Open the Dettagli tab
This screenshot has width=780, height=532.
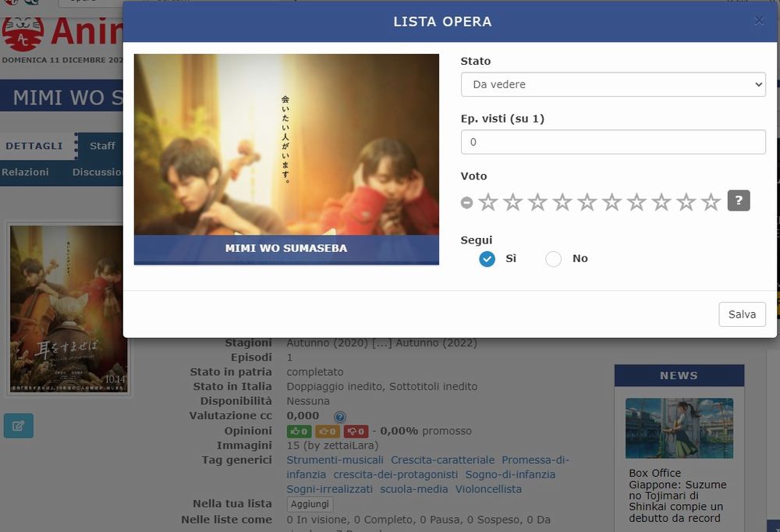click(x=34, y=146)
